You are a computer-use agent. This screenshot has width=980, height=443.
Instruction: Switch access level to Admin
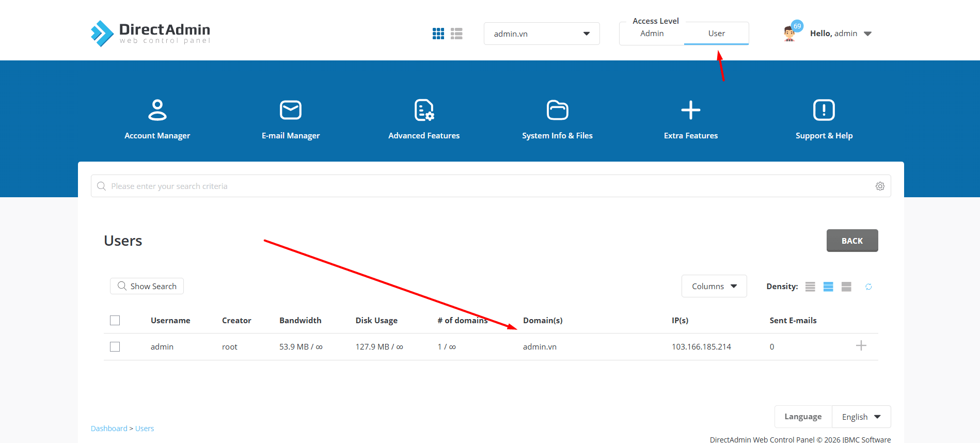652,34
